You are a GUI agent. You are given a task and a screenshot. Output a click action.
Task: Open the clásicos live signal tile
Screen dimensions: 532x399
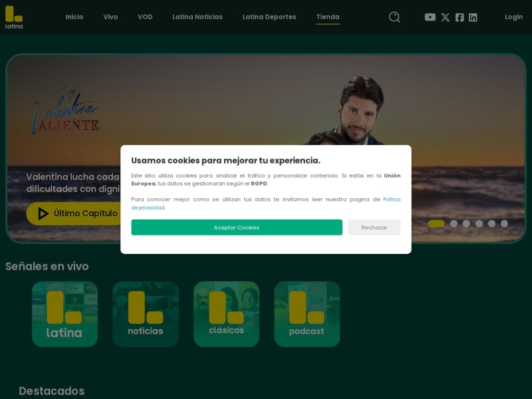[226, 314]
